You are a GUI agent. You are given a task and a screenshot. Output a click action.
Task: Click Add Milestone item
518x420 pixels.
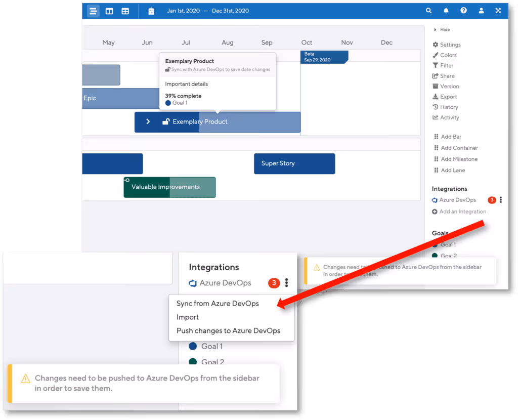tap(456, 159)
